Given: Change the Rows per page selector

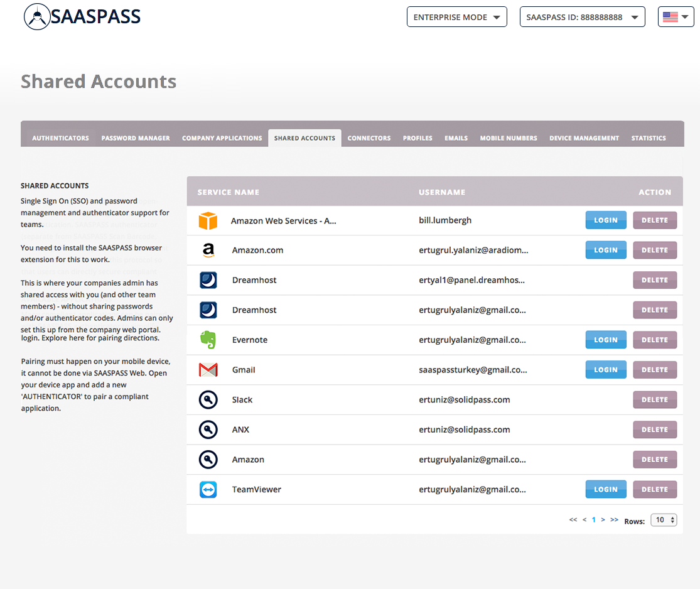Looking at the screenshot, I should [x=664, y=520].
